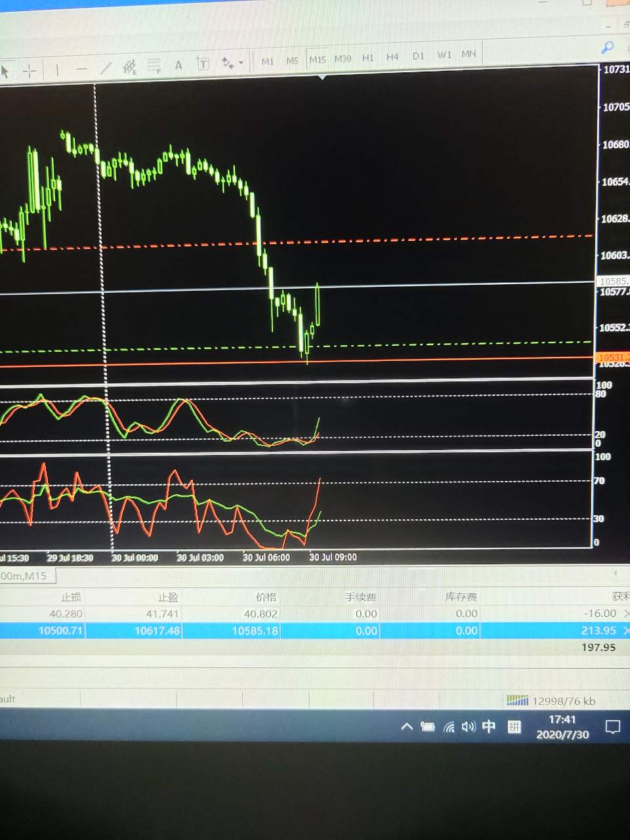Select price cell 10585.18
The height and width of the screenshot is (840, 630).
(255, 631)
